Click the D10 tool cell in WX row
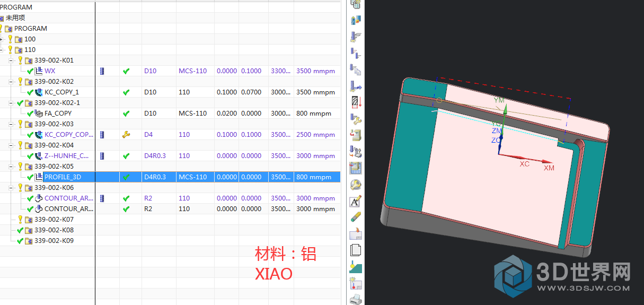This screenshot has width=644, height=305. [151, 71]
